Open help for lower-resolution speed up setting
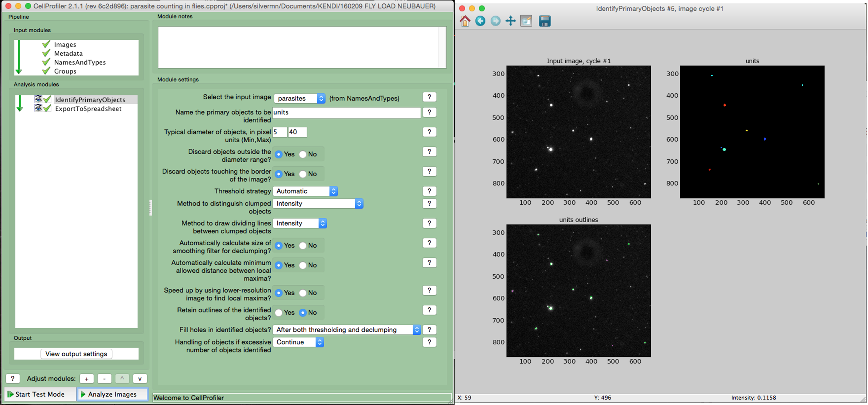Screen dimensions: 868x405 coord(429,290)
